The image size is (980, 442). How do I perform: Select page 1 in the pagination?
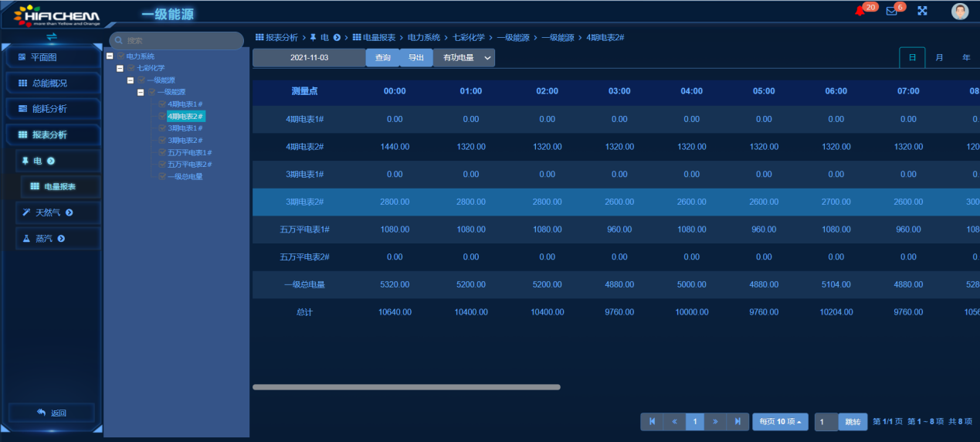(x=694, y=421)
